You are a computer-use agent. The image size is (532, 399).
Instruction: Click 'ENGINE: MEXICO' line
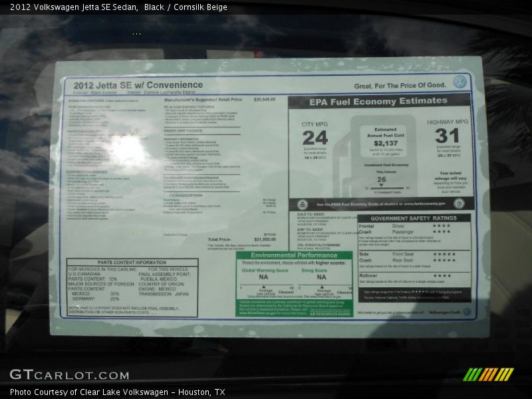(157, 289)
